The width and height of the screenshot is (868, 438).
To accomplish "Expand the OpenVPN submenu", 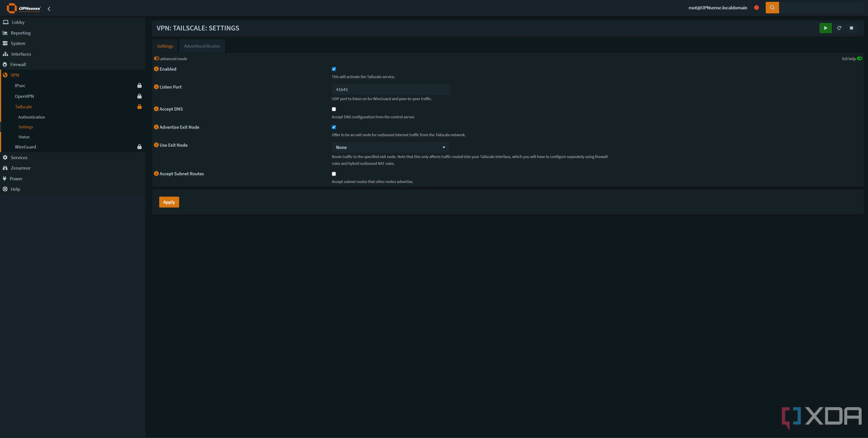I will (x=72, y=96).
